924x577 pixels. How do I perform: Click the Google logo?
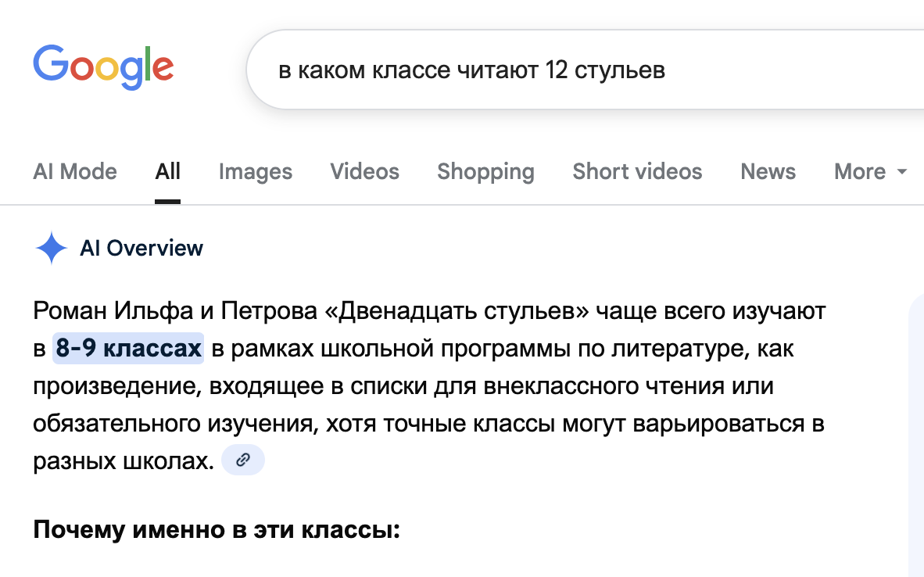pos(103,67)
